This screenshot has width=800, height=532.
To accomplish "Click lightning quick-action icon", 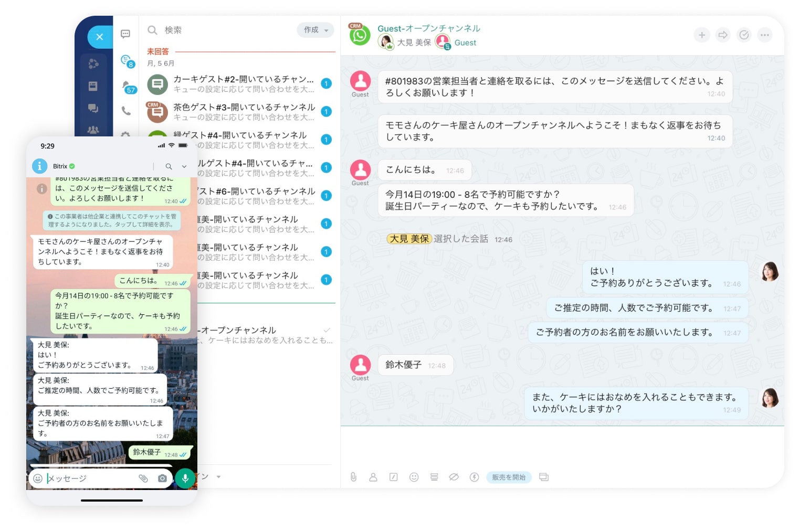I will (475, 477).
